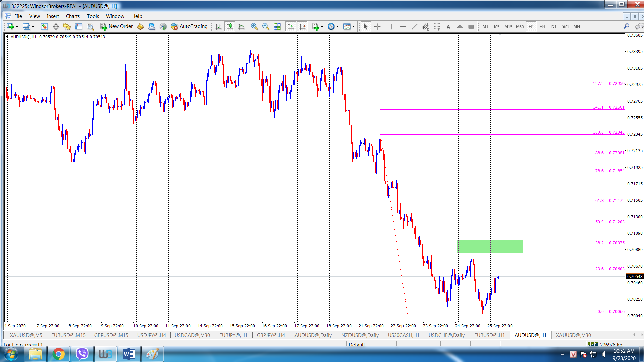644x362 pixels.
Task: Zoom out on the chart
Action: coord(266,26)
